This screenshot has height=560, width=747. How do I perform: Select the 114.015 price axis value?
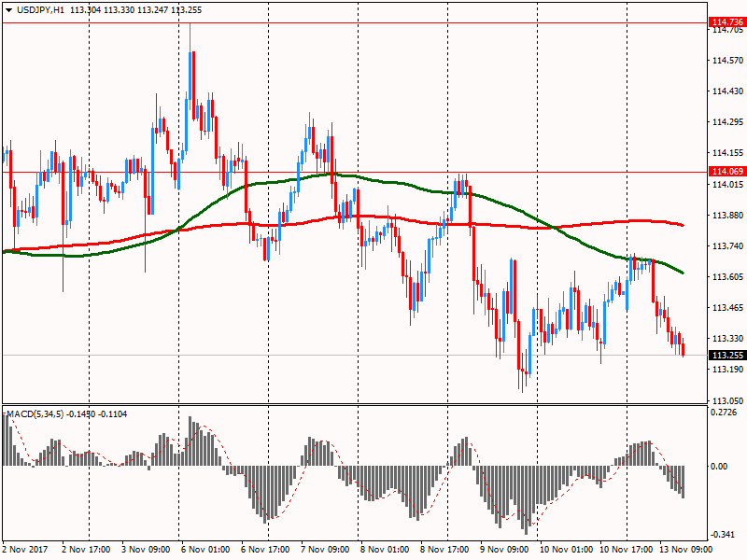[728, 185]
